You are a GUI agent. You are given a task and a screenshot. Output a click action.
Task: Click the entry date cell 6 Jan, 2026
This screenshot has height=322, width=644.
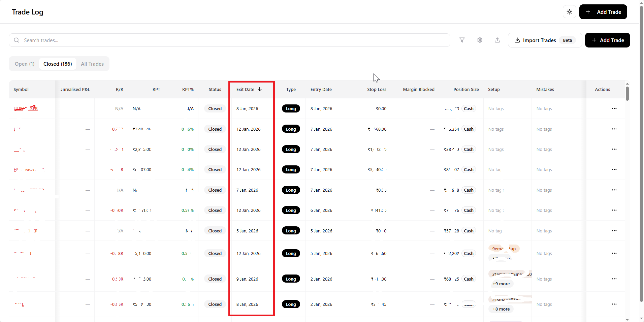321,210
